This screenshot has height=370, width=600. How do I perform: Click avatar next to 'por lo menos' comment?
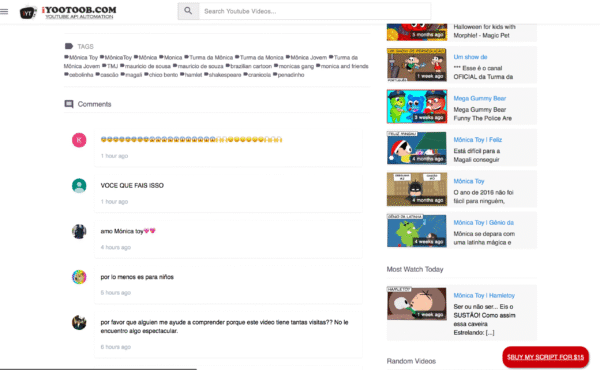[x=79, y=277]
